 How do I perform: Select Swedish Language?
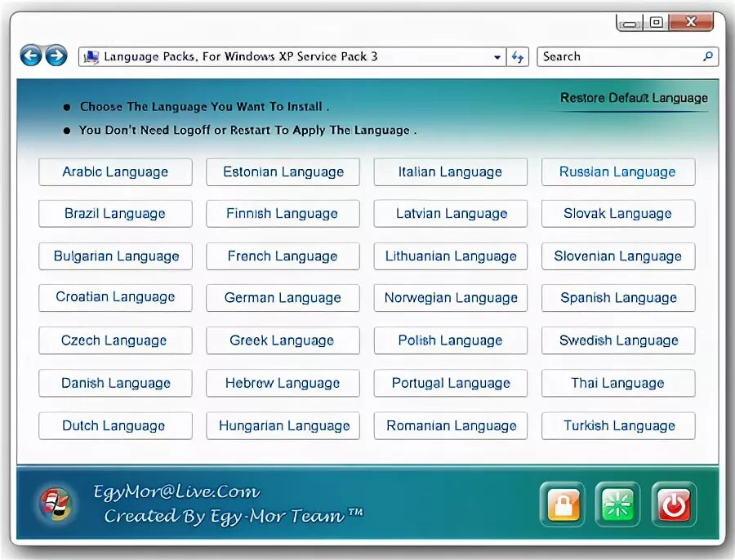coord(618,340)
